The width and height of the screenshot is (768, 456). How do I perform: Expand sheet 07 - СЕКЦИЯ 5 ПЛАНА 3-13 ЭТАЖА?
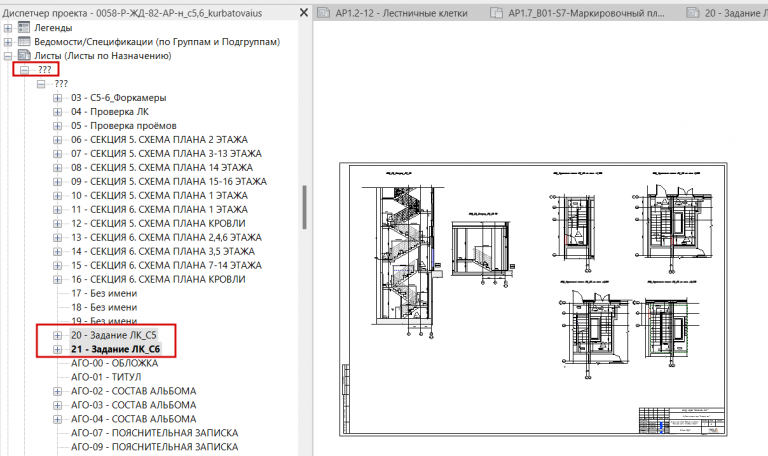click(58, 154)
